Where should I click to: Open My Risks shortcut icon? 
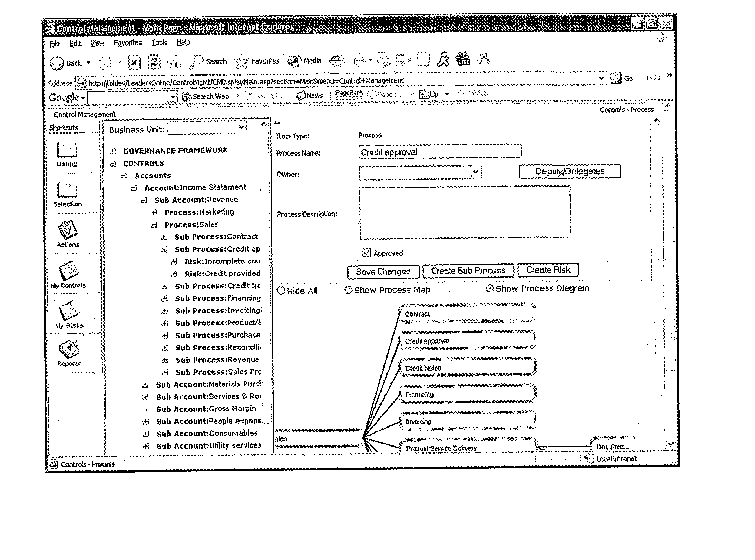pos(69,311)
